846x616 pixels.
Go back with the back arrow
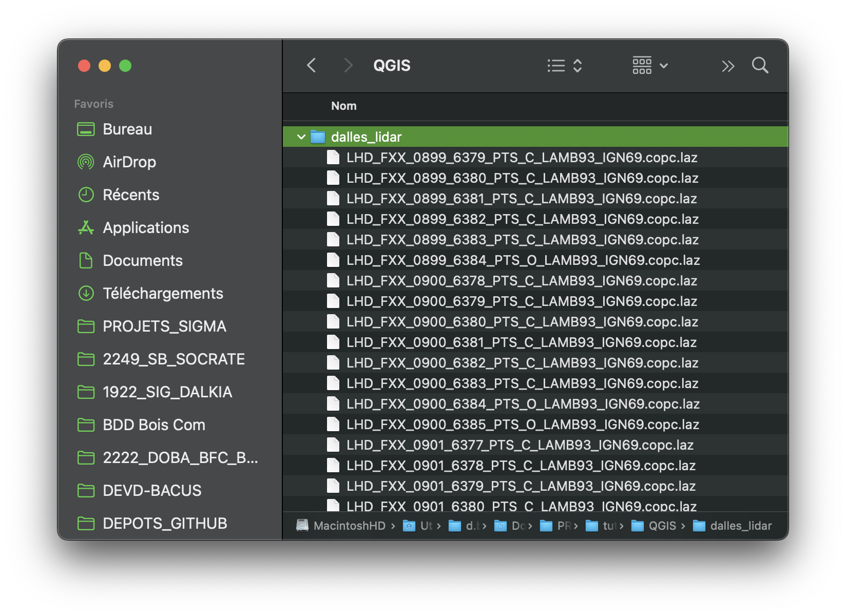(311, 65)
